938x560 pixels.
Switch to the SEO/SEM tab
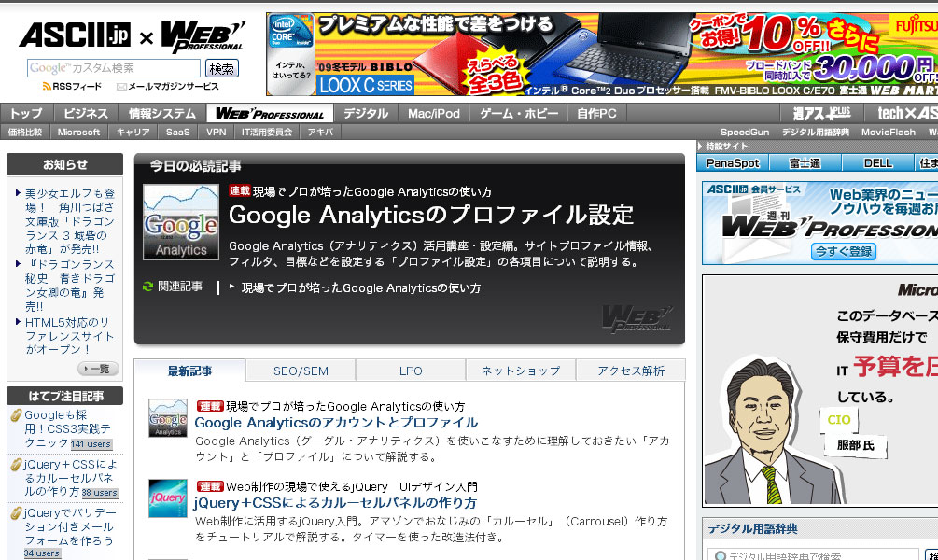301,371
